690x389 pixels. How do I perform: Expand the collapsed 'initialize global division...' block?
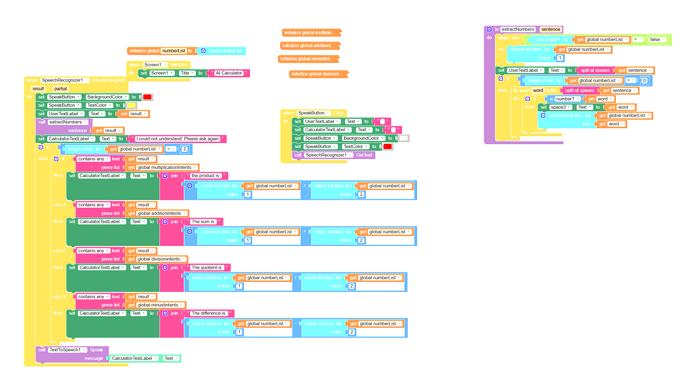click(318, 74)
